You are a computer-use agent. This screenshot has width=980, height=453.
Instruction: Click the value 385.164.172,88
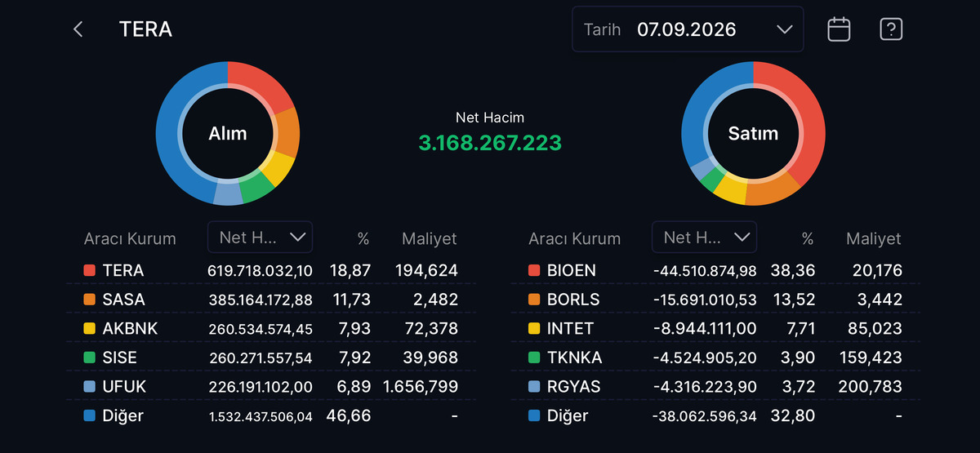tap(261, 300)
